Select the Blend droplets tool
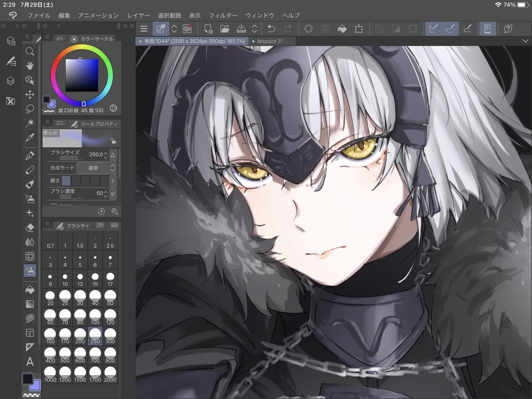532x399 pixels. [x=30, y=242]
